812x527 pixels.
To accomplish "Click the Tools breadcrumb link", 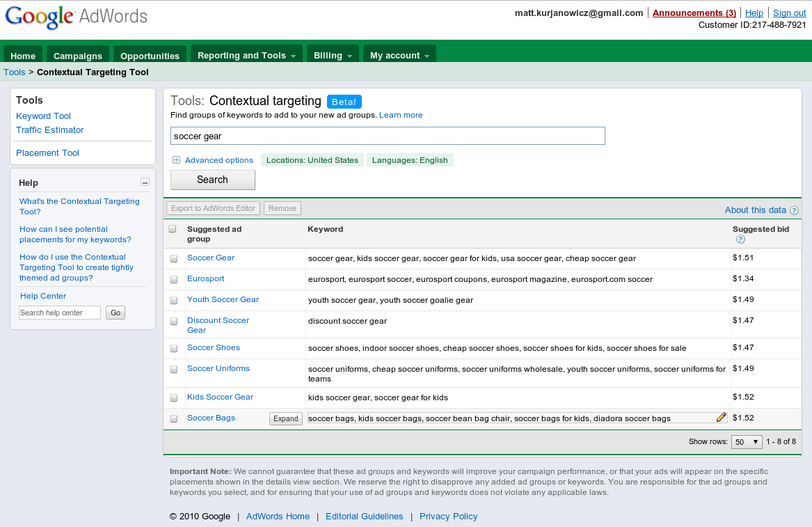I will pyautogui.click(x=15, y=72).
